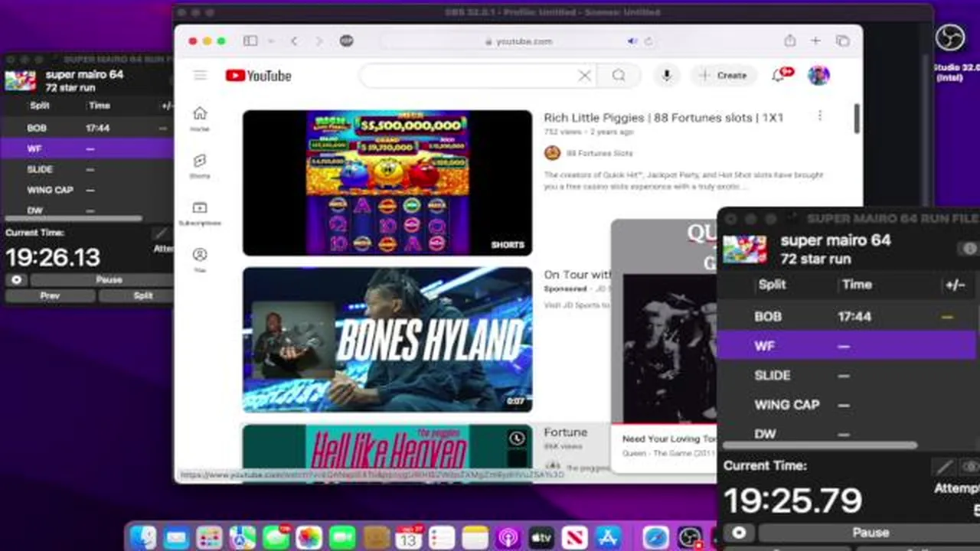Open Safari sidebar dropdown arrow
The height and width of the screenshot is (551, 980).
270,41
